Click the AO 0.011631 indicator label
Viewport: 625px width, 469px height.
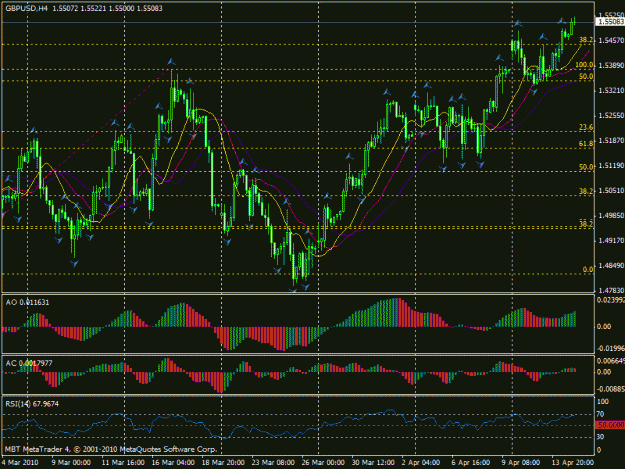(27, 302)
